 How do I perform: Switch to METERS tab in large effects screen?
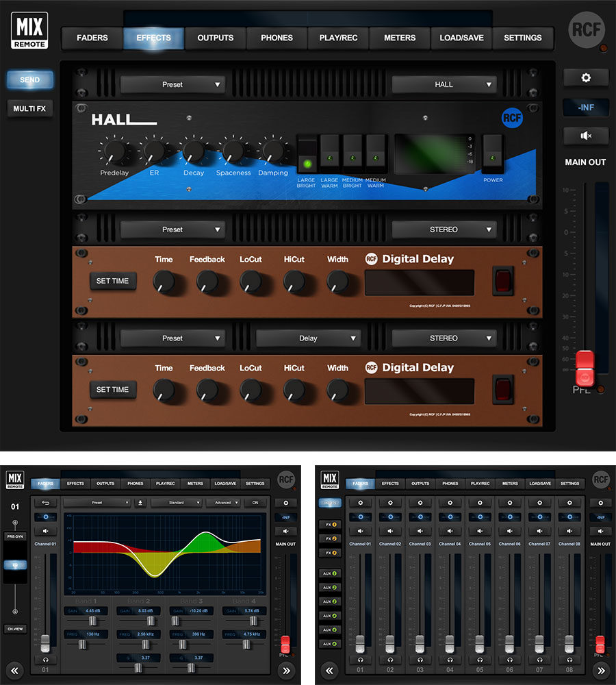pos(400,38)
